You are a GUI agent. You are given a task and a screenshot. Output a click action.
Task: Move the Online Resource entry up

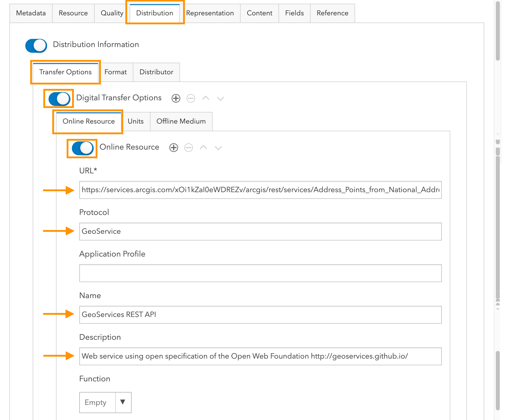click(x=203, y=147)
